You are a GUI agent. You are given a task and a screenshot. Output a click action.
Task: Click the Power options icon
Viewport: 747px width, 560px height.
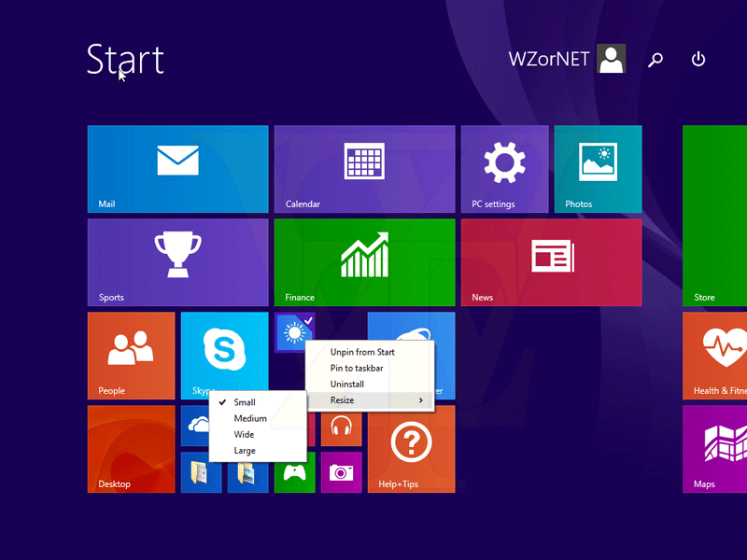[x=698, y=59]
